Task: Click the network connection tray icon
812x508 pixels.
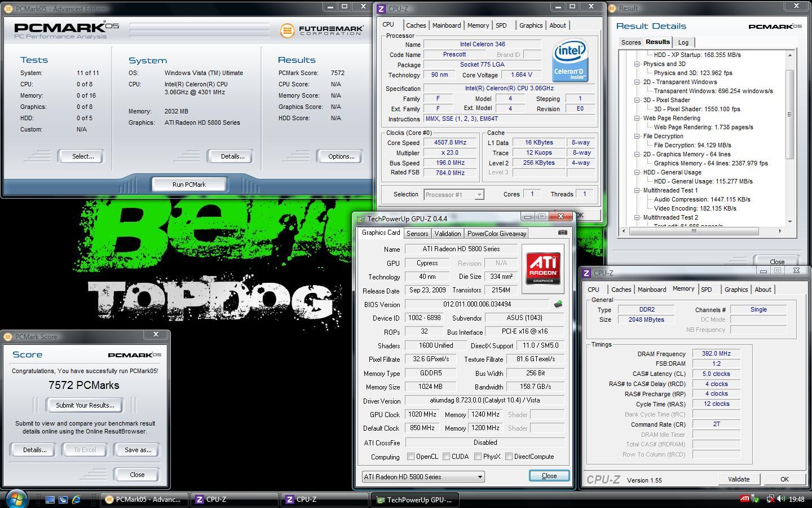Action: (769, 499)
